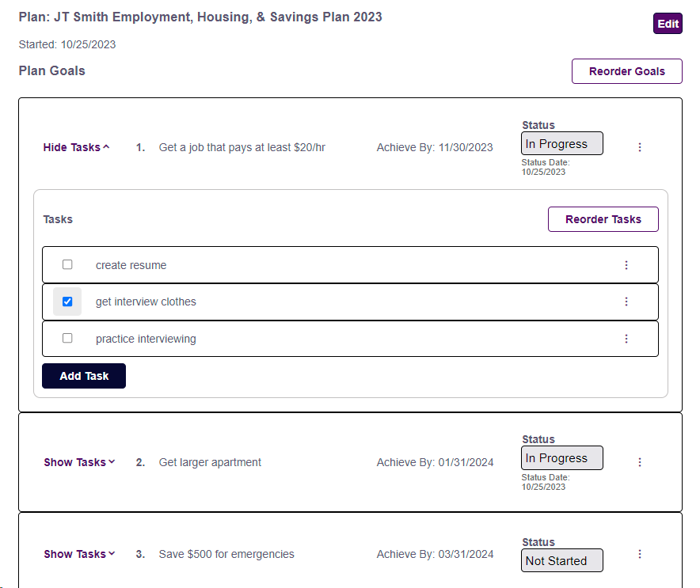Open the 'Not Started' status dropdown
The height and width of the screenshot is (588, 700).
[x=562, y=561]
